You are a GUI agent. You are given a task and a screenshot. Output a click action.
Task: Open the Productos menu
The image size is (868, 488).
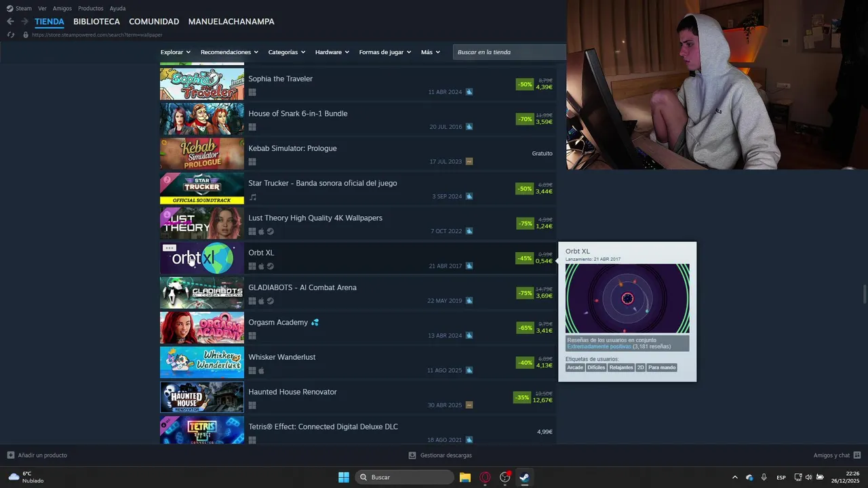click(91, 9)
